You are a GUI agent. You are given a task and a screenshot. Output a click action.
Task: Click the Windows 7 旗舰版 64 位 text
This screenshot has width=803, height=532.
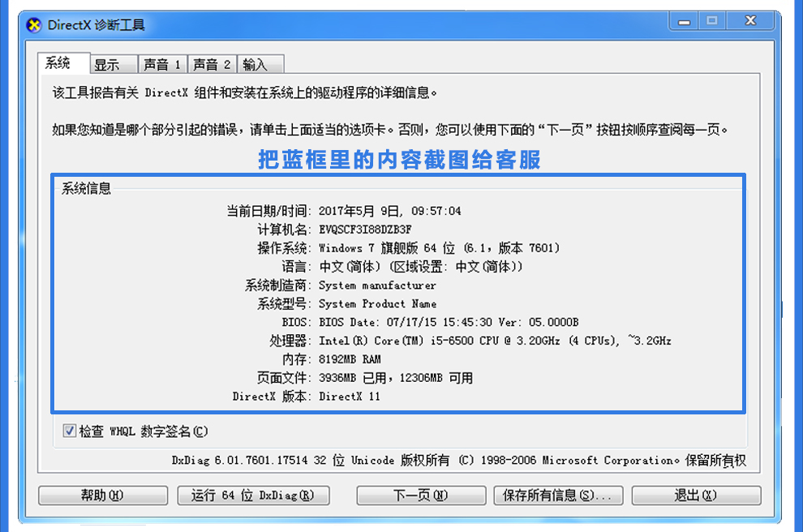click(439, 248)
